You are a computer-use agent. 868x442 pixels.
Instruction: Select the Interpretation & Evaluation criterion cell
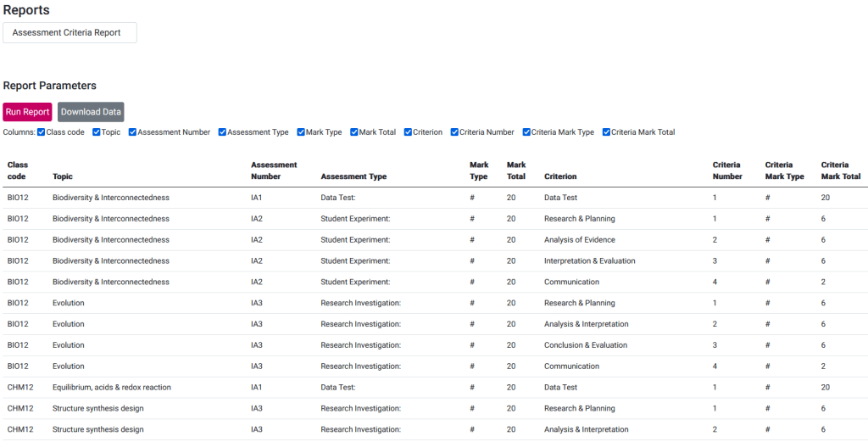click(x=589, y=261)
